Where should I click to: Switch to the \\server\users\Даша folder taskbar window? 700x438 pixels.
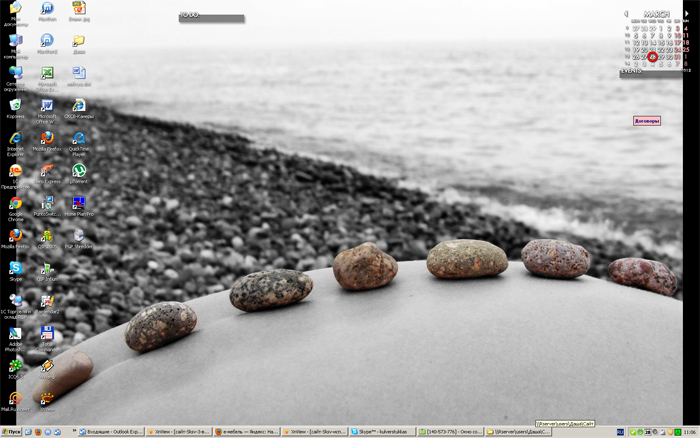(x=518, y=432)
